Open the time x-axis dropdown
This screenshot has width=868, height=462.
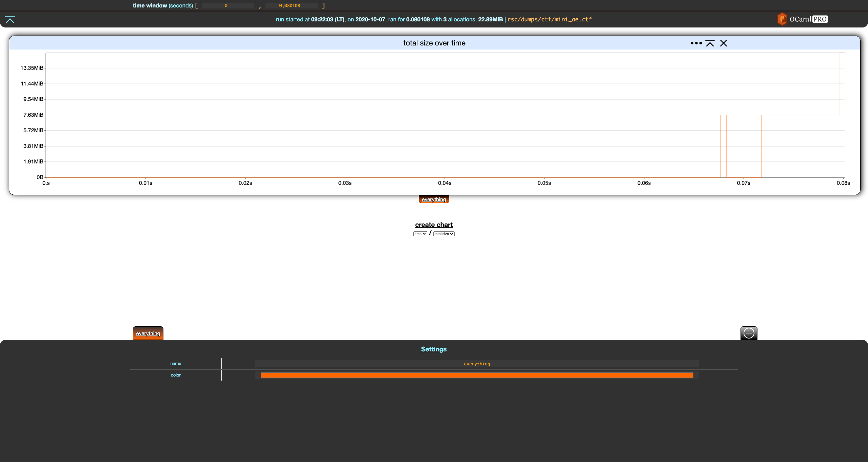click(420, 234)
